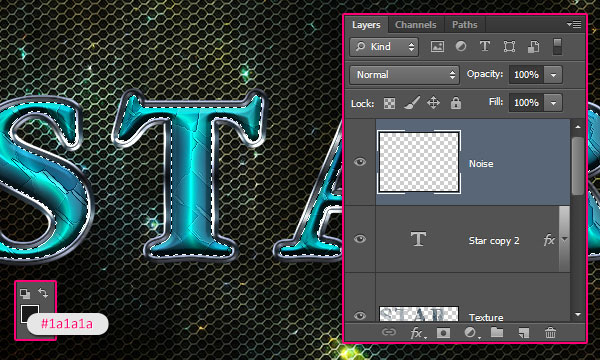The image size is (600, 360).
Task: Switch to the Channels tab
Action: [x=416, y=25]
